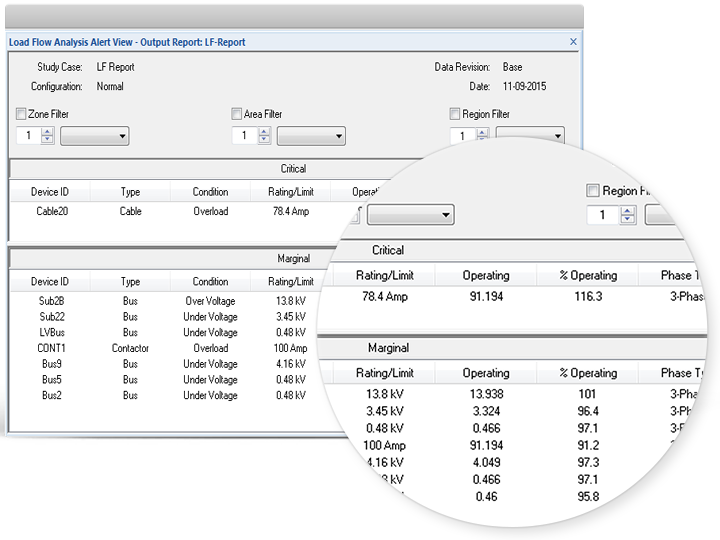The image size is (720, 540).
Task: Enable the Zone Filter checkbox
Action: tap(22, 115)
